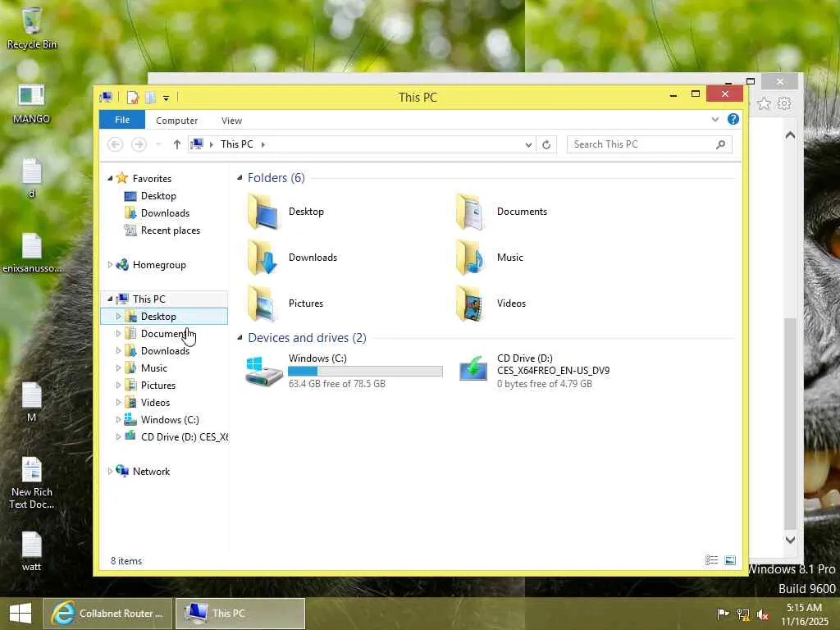Open the View ribbon tab

[x=231, y=121]
